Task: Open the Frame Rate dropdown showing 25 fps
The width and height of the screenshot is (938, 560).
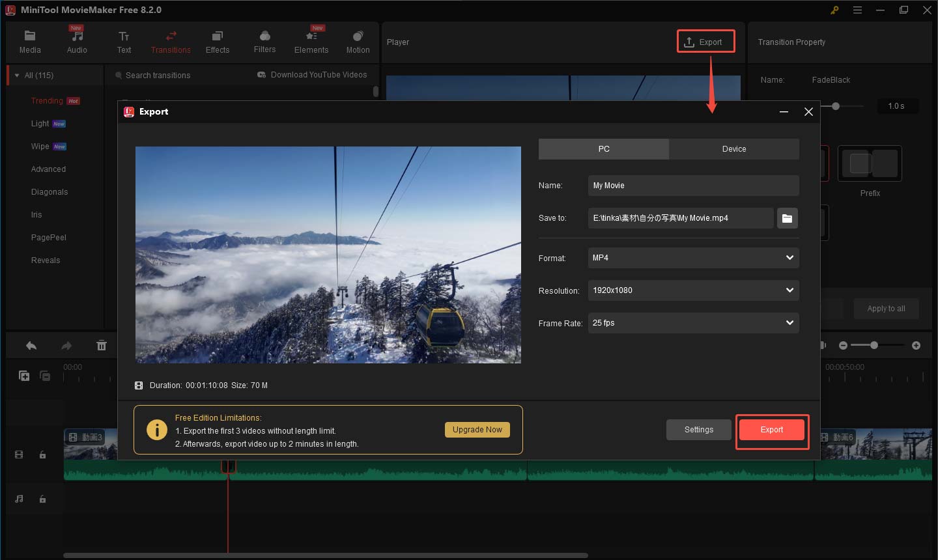Action: click(x=693, y=323)
